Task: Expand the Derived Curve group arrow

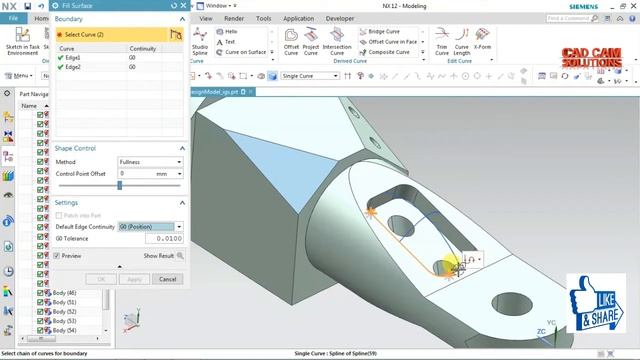Action: click(x=424, y=60)
